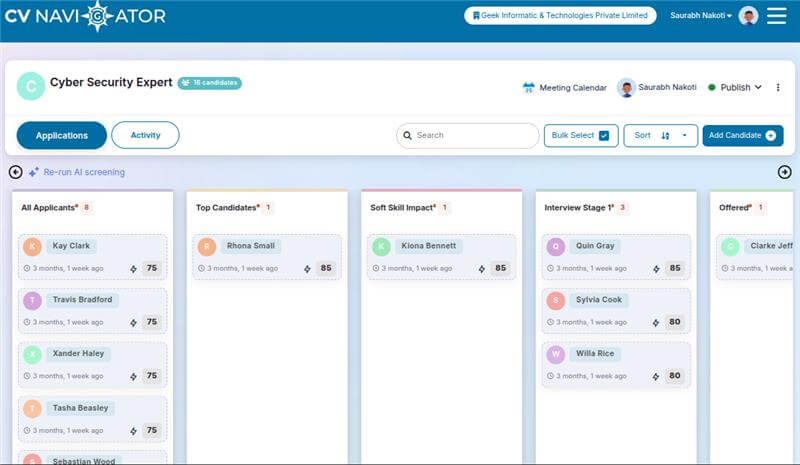Image resolution: width=800 pixels, height=465 pixels.
Task: Click Kay Clark's avatar badge
Action: pyautogui.click(x=33, y=246)
